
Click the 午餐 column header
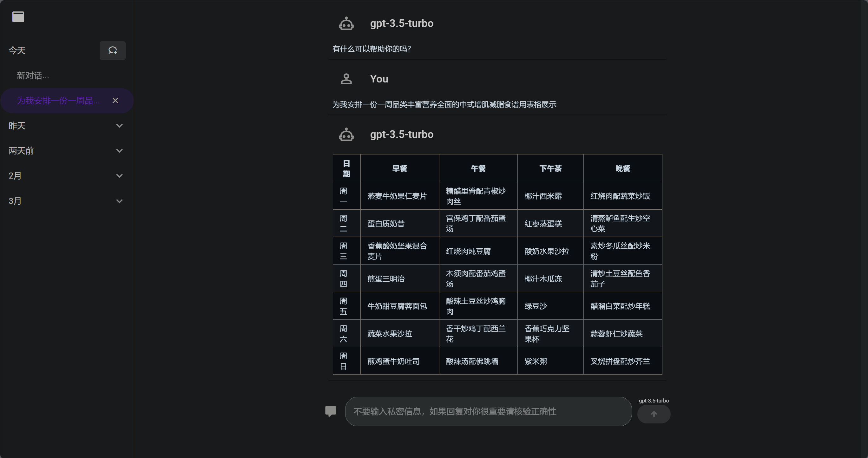point(478,168)
